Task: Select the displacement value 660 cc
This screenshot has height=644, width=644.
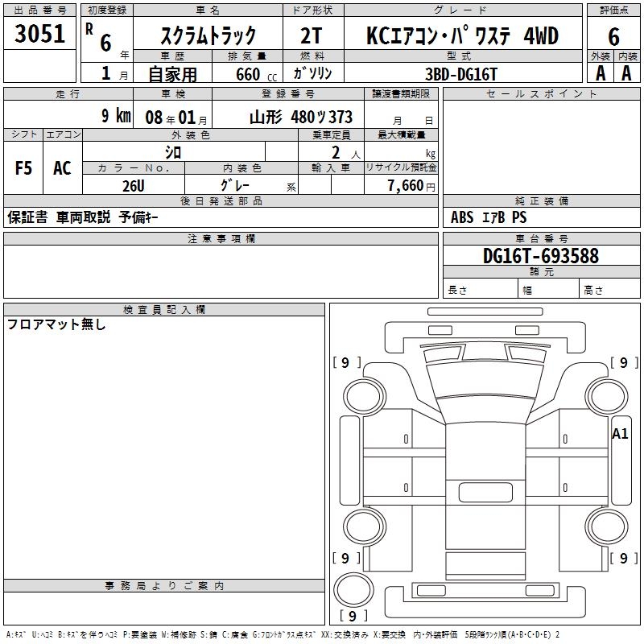Action: tap(256, 74)
